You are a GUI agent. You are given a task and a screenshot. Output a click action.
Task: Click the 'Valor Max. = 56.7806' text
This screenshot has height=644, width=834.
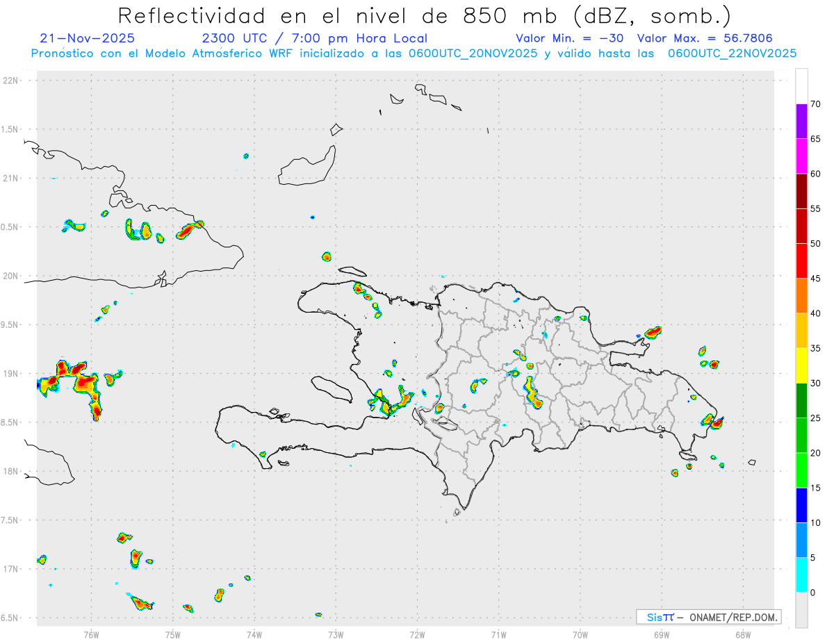coord(705,38)
